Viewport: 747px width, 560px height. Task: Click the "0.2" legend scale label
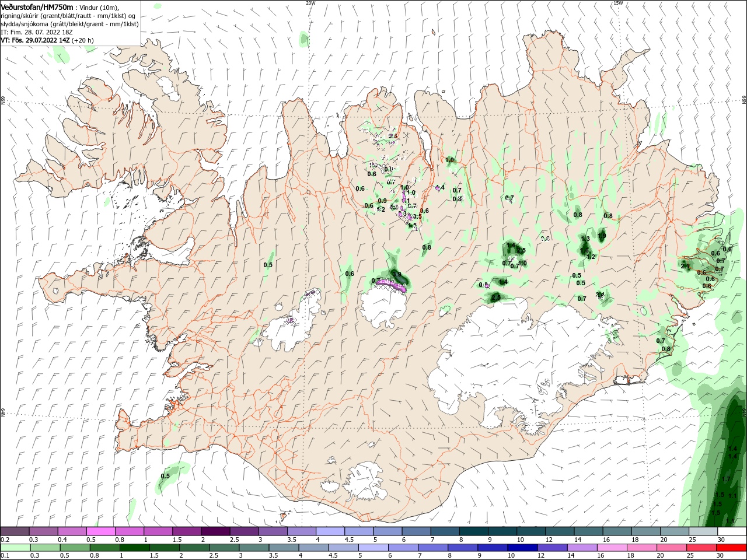(5, 540)
